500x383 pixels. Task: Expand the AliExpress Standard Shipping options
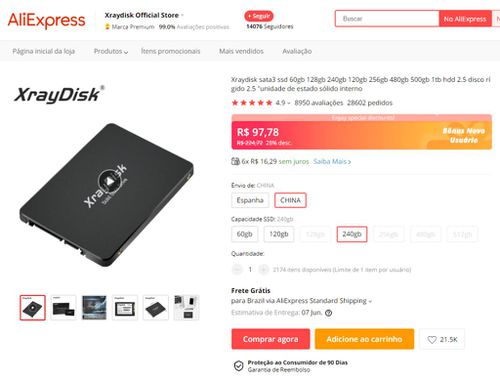pos(370,301)
